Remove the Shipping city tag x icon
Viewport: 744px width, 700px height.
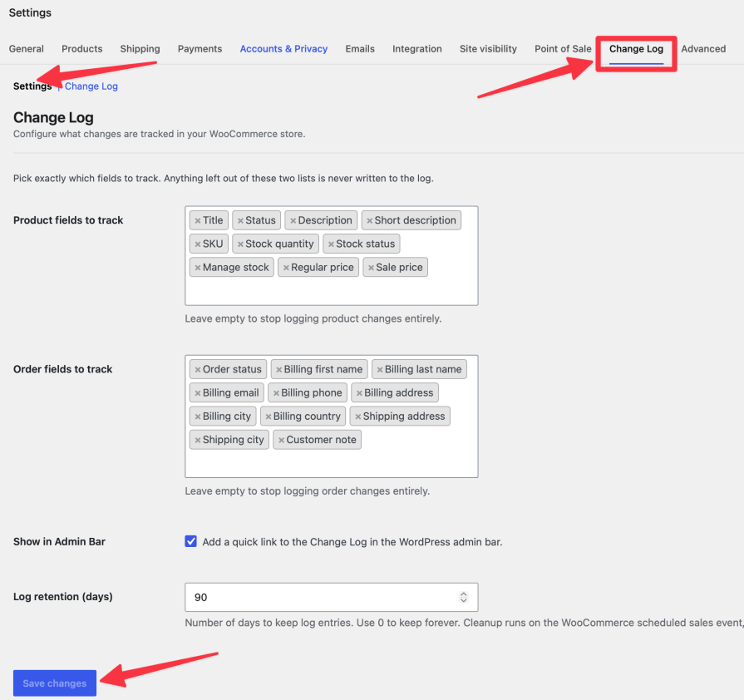pos(198,440)
